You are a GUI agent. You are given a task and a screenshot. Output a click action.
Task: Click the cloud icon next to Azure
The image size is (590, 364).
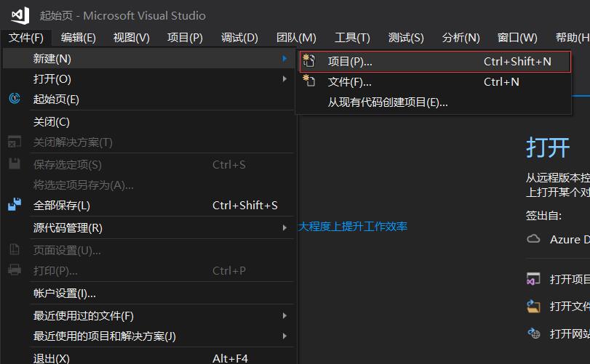533,238
